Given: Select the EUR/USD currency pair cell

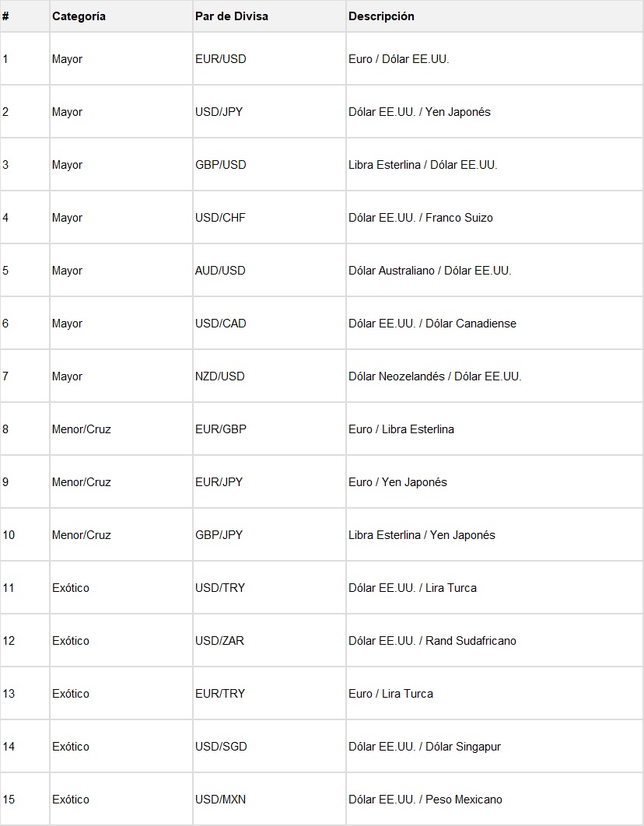Looking at the screenshot, I should click(221, 59).
